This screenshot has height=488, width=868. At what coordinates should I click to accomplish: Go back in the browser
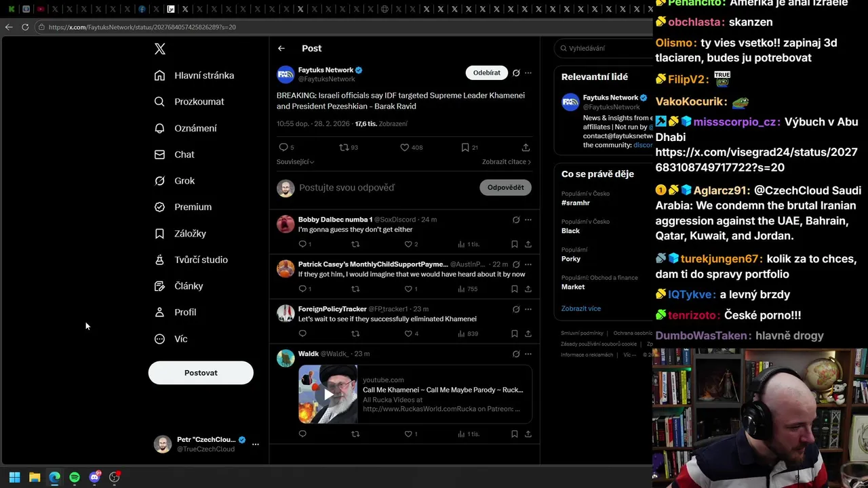(9, 27)
